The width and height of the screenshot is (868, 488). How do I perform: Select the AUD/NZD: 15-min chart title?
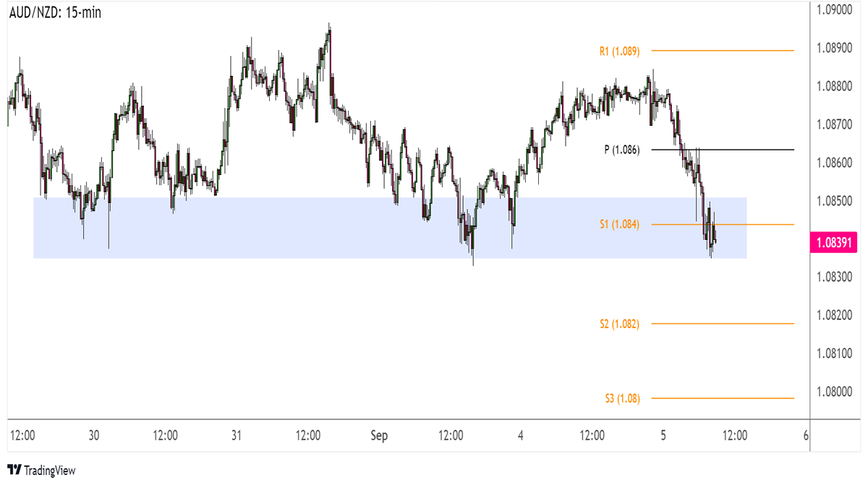tap(54, 13)
